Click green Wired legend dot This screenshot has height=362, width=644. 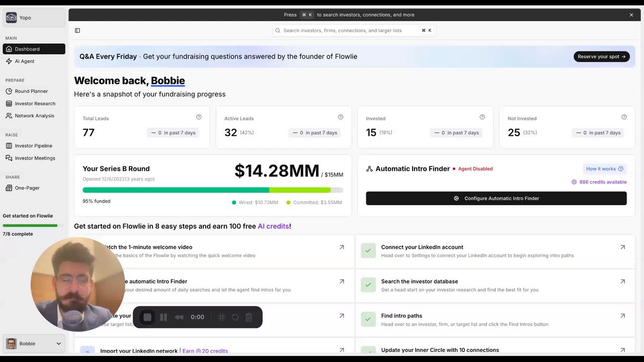click(x=234, y=203)
